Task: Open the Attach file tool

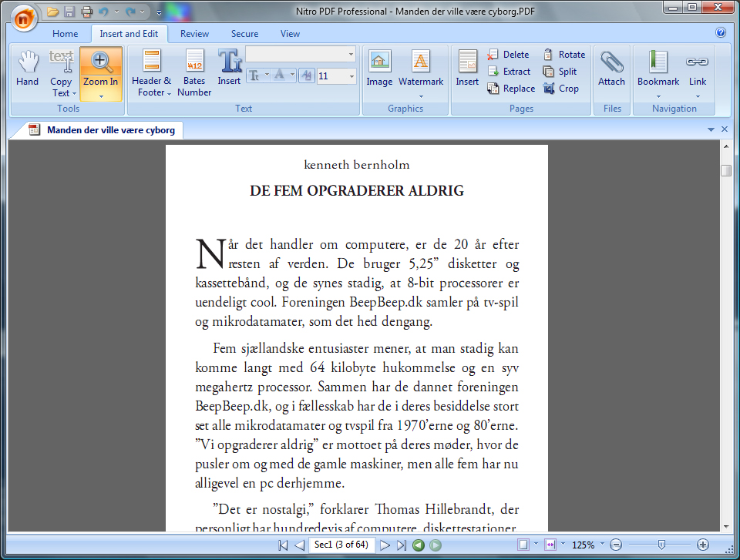Action: click(x=611, y=69)
